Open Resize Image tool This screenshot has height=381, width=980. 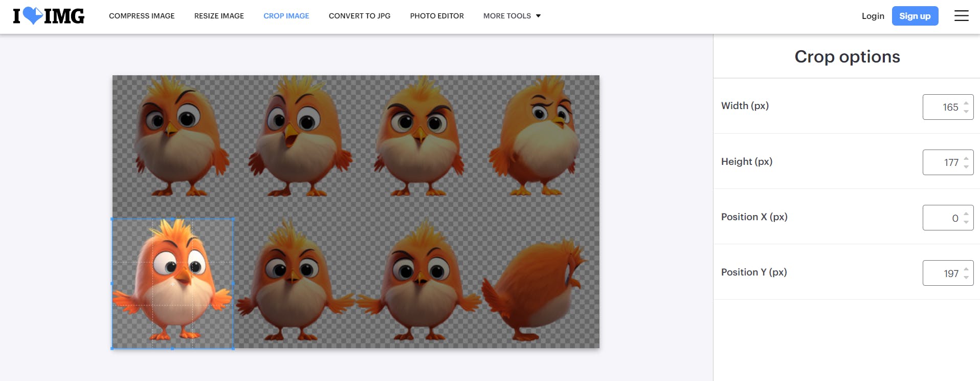pos(219,16)
